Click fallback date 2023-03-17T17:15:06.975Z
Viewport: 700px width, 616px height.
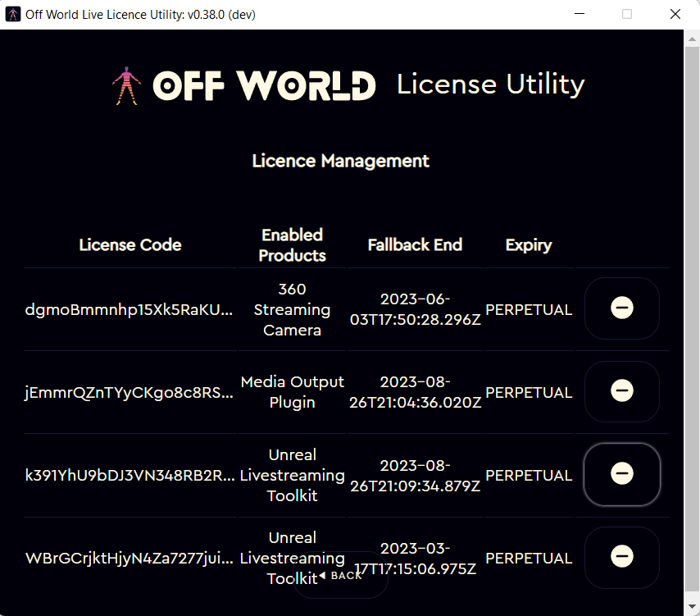point(416,559)
